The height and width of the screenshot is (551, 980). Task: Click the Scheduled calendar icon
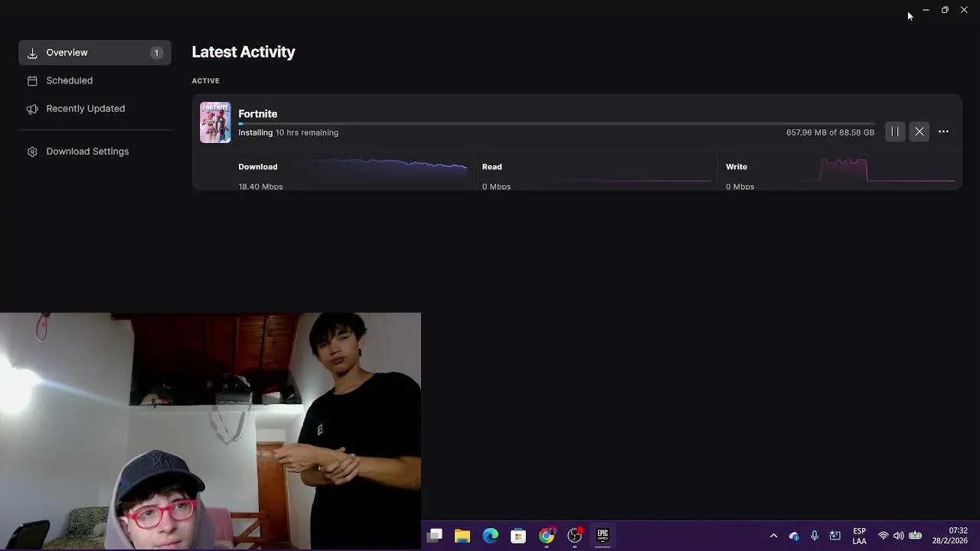(x=32, y=80)
